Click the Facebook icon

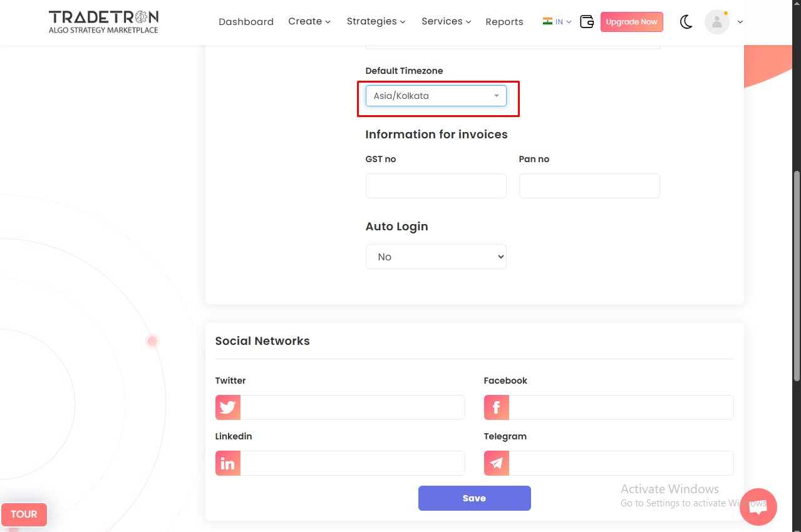pyautogui.click(x=496, y=407)
